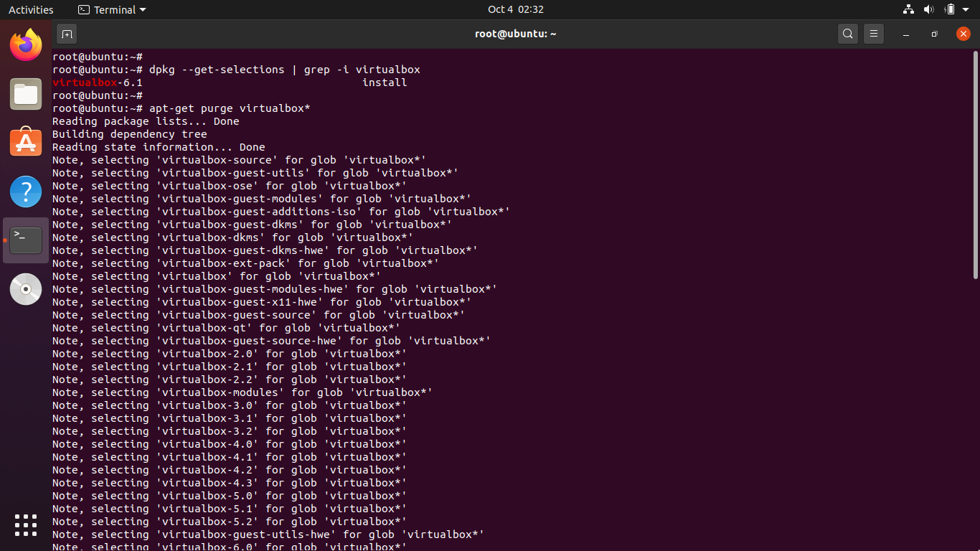The image size is (980, 551).
Task: Open the clock showing Oct 4 02:32
Action: (515, 9)
